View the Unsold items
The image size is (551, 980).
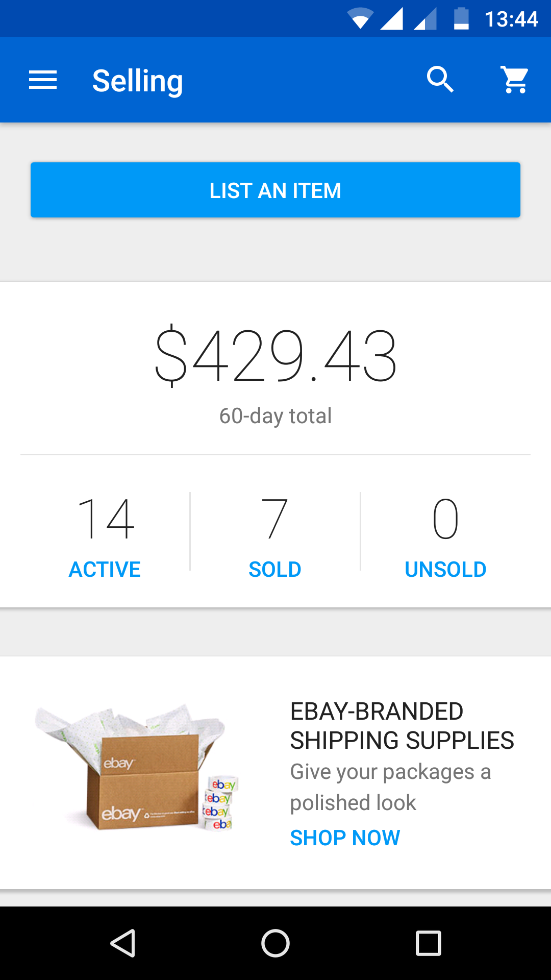tap(445, 569)
